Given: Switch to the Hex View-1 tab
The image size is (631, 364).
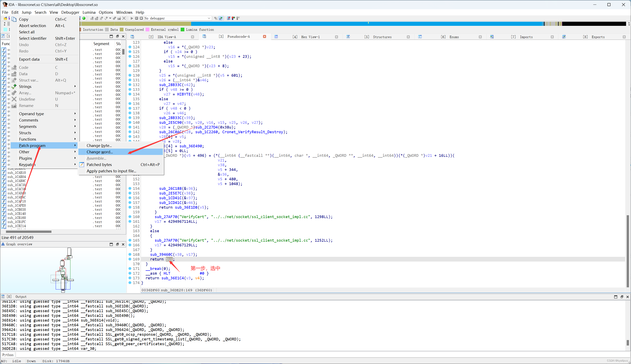Looking at the screenshot, I should click(x=310, y=37).
